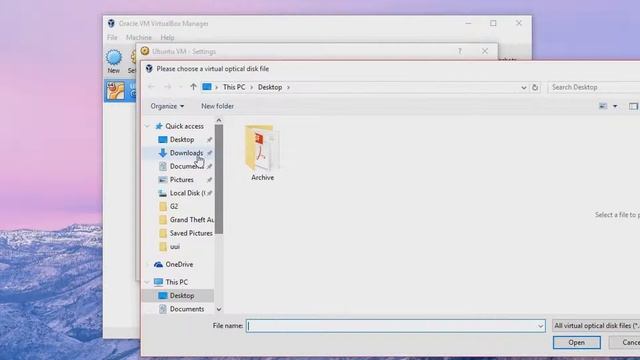Click the Search Desktop box
Screen dimensions: 640x360
[594, 87]
